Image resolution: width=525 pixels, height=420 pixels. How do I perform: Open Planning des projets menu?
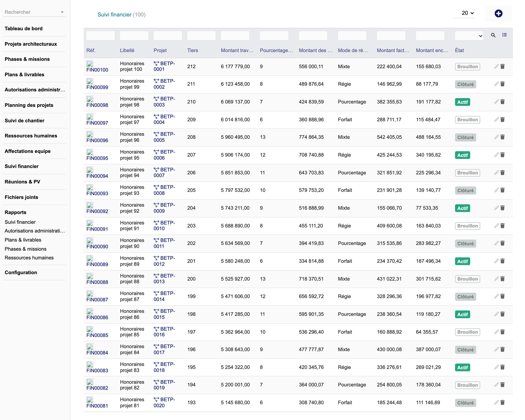tap(29, 105)
